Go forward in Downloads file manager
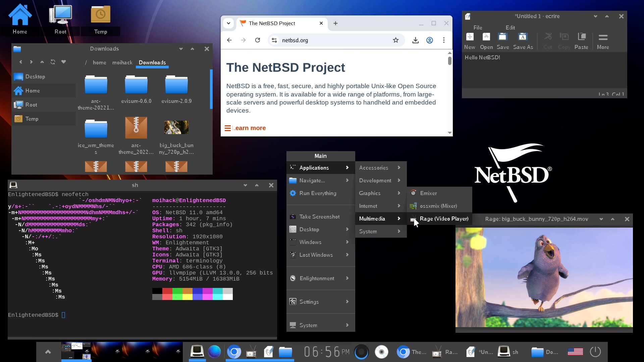This screenshot has height=362, width=644. pos(31,62)
